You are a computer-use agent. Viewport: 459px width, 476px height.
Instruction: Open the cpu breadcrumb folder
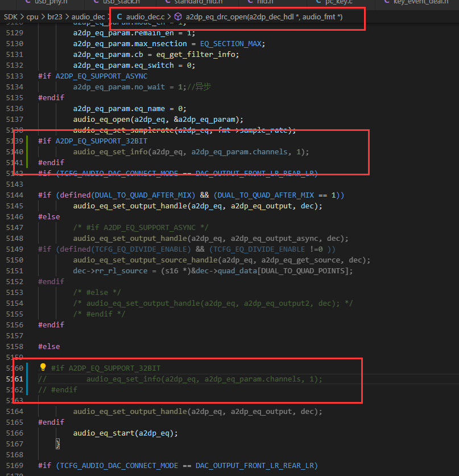(32, 17)
